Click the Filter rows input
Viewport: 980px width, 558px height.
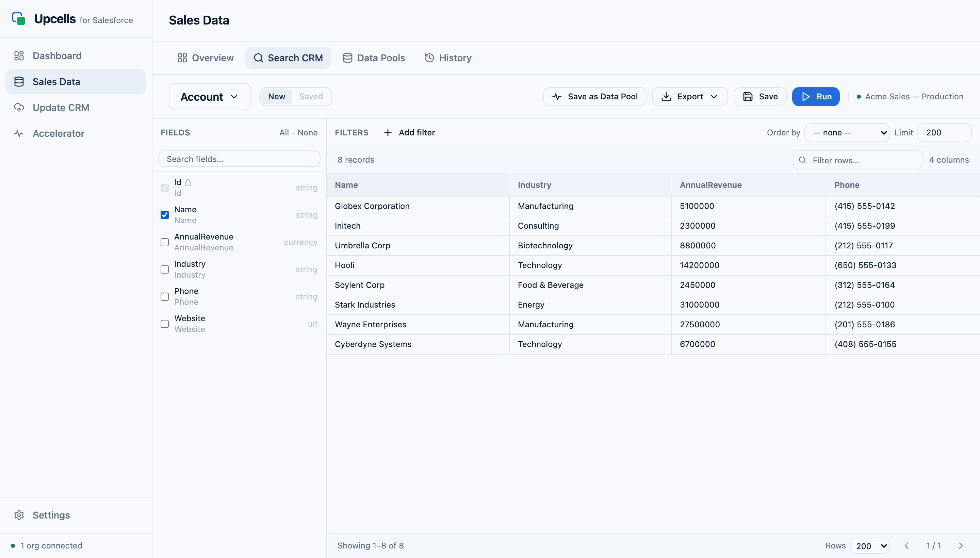858,160
